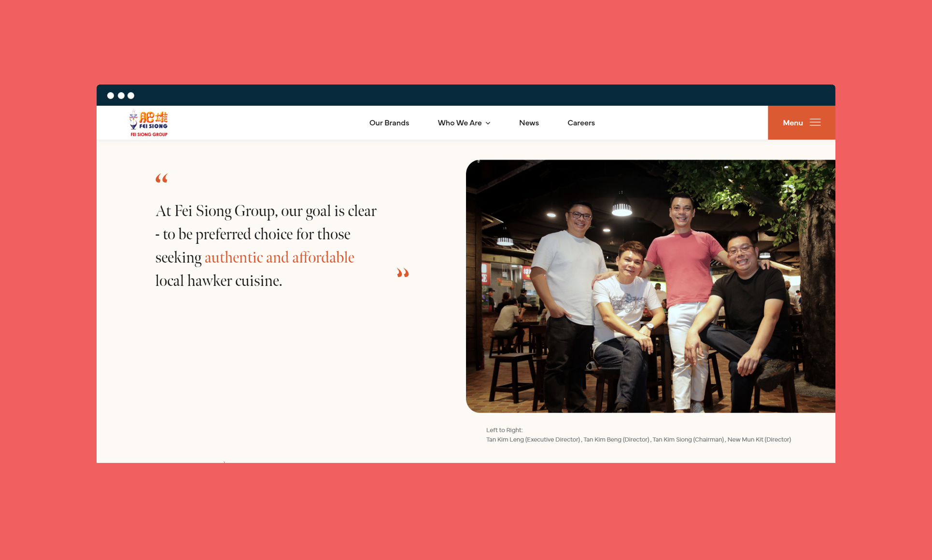This screenshot has width=932, height=560.
Task: Click the Fei Siong Group logo
Action: [x=149, y=123]
